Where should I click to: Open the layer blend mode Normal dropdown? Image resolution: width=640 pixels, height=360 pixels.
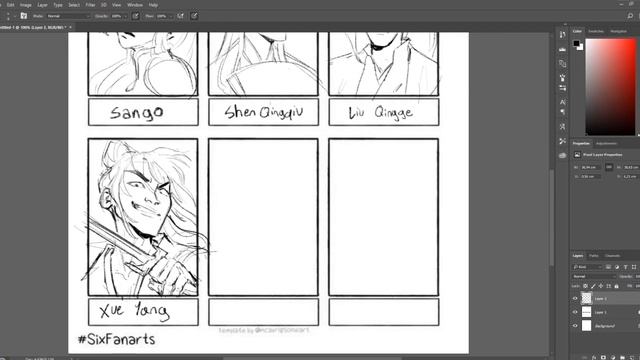point(594,276)
